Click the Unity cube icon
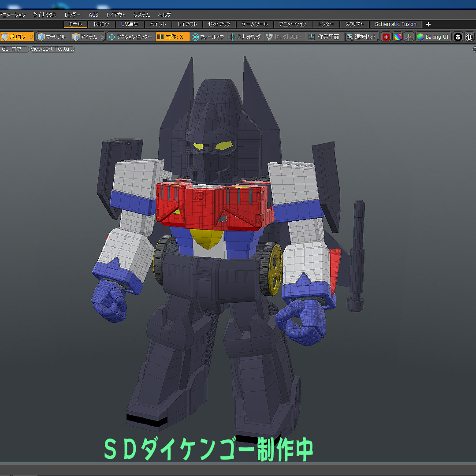This screenshot has width=476, height=476. [458, 37]
